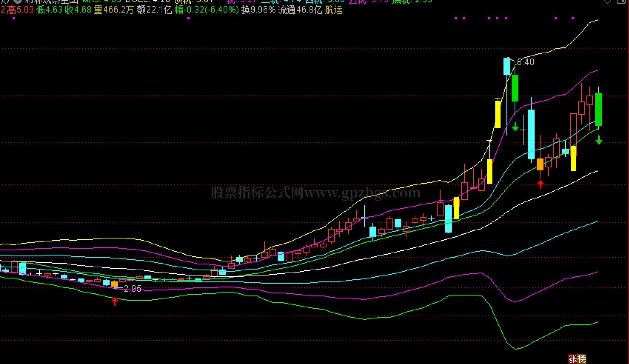Select the red buy arrow under right orange candle
The width and height of the screenshot is (629, 364).
click(x=541, y=184)
